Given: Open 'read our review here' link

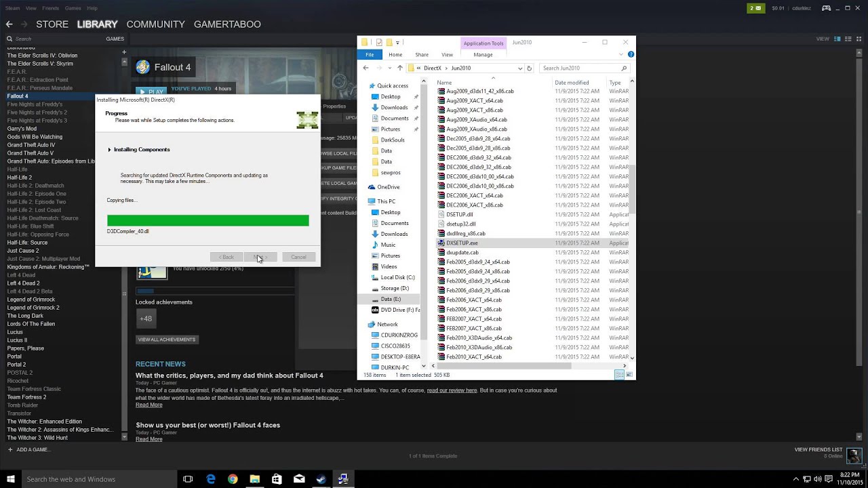Looking at the screenshot, I should tap(452, 390).
